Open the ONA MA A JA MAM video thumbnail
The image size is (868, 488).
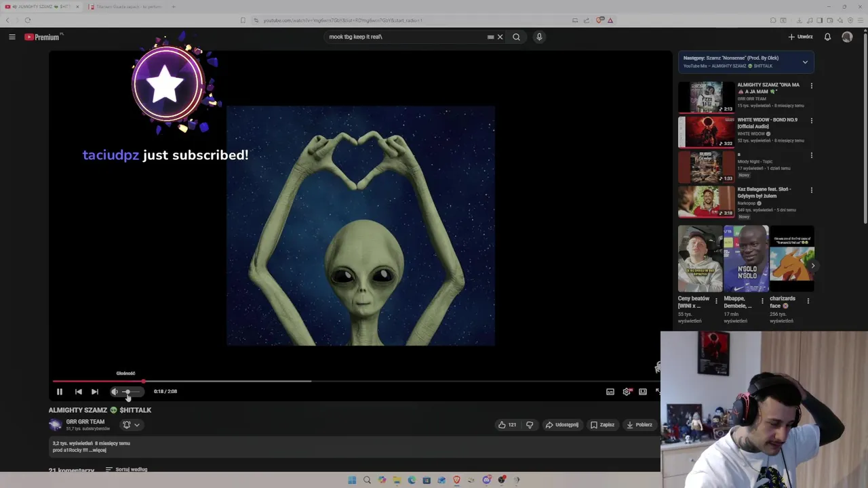click(x=706, y=98)
